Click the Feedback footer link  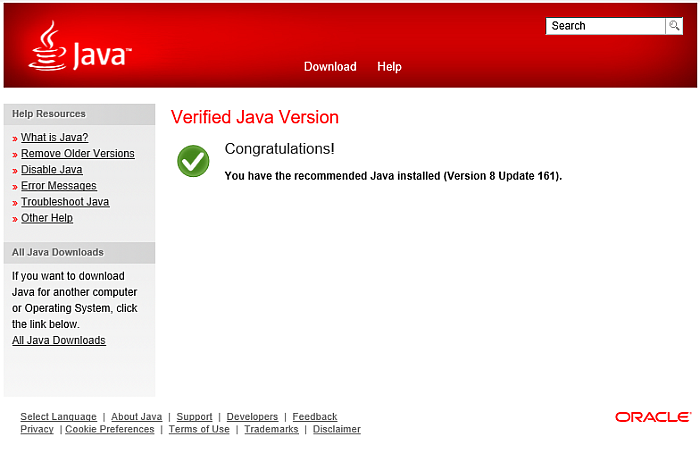(x=315, y=416)
